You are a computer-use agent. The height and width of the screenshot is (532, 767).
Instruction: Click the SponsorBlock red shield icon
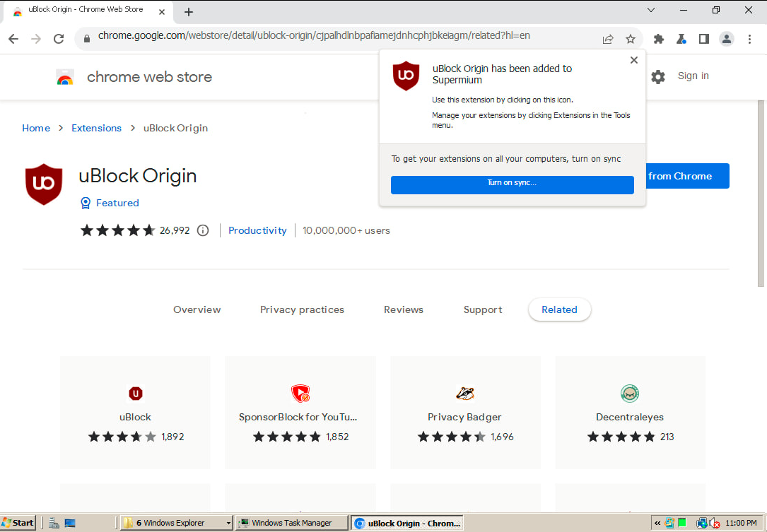300,393
